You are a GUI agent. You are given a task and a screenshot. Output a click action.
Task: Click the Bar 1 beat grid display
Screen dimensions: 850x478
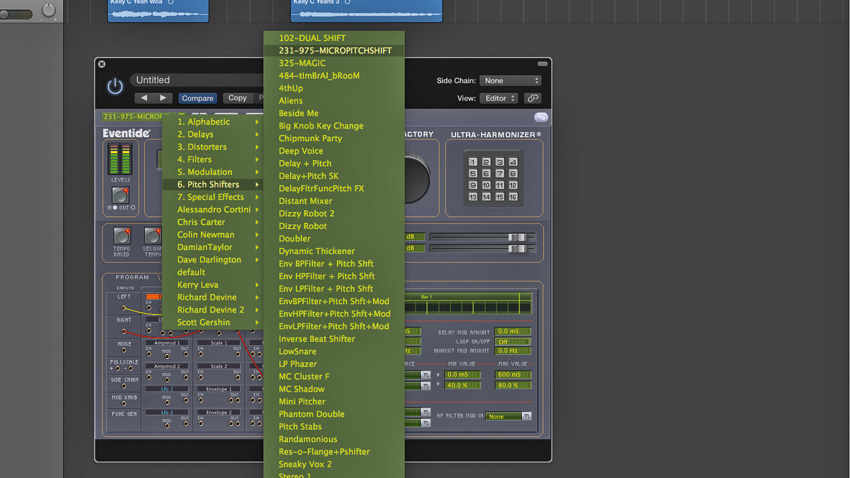[x=468, y=303]
